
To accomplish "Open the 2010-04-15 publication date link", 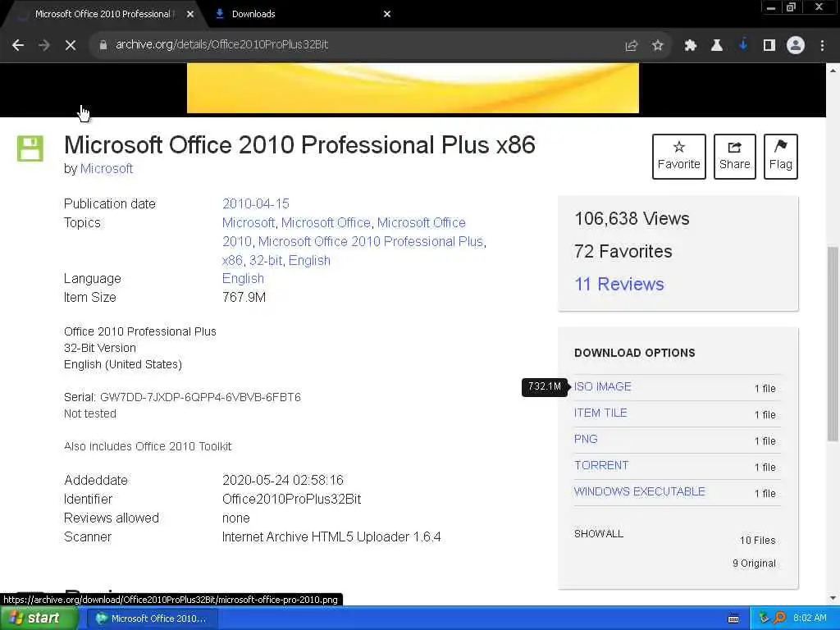I will (x=256, y=203).
